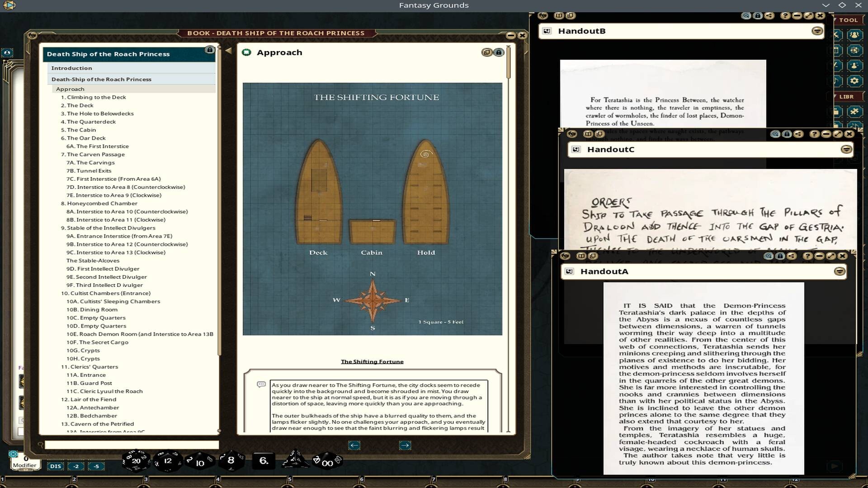Viewport: 868px width, 488px height.
Task: Open the Options gear icon in the Tool sidebar
Action: (x=854, y=80)
